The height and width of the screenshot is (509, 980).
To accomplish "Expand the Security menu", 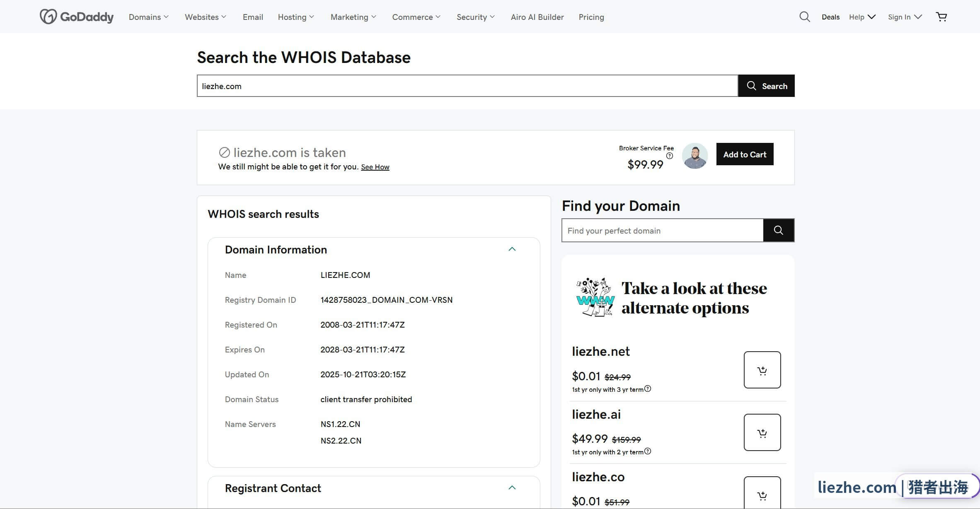I will 475,17.
